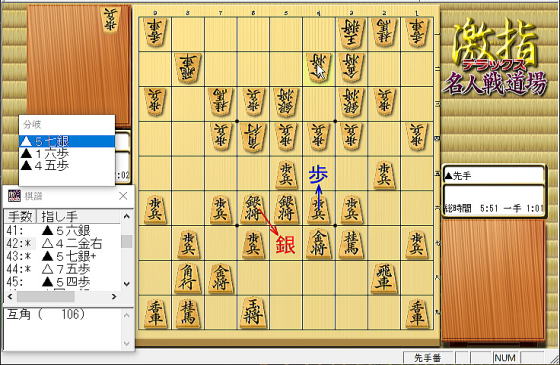Click the kifu list scroll-down arrow
The height and width of the screenshot is (365, 560).
click(x=126, y=284)
